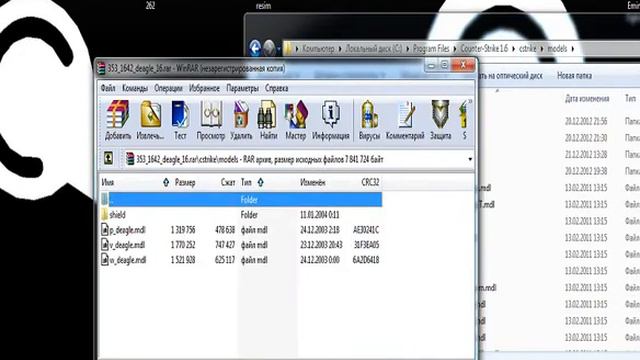Image resolution: width=640 pixels, height=360 pixels.
Task: Click Program Files breadcrumb
Action: pyautogui.click(x=431, y=49)
